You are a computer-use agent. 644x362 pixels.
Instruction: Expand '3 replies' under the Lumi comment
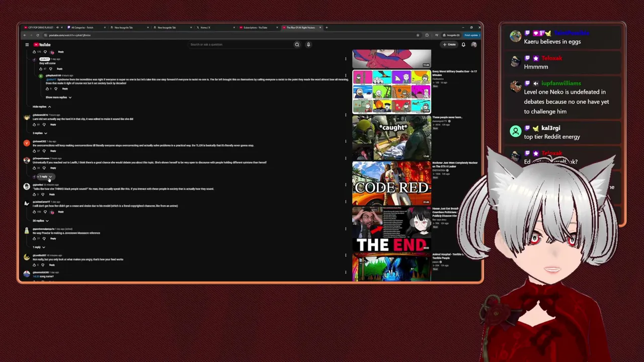coord(40,133)
